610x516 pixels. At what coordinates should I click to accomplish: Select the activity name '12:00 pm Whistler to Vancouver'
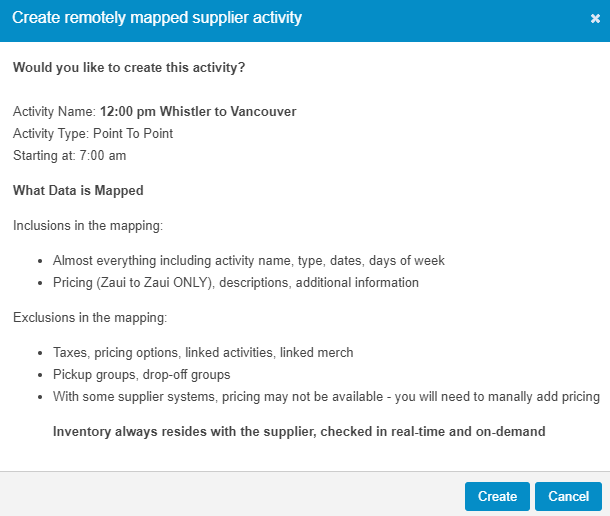[x=198, y=112]
